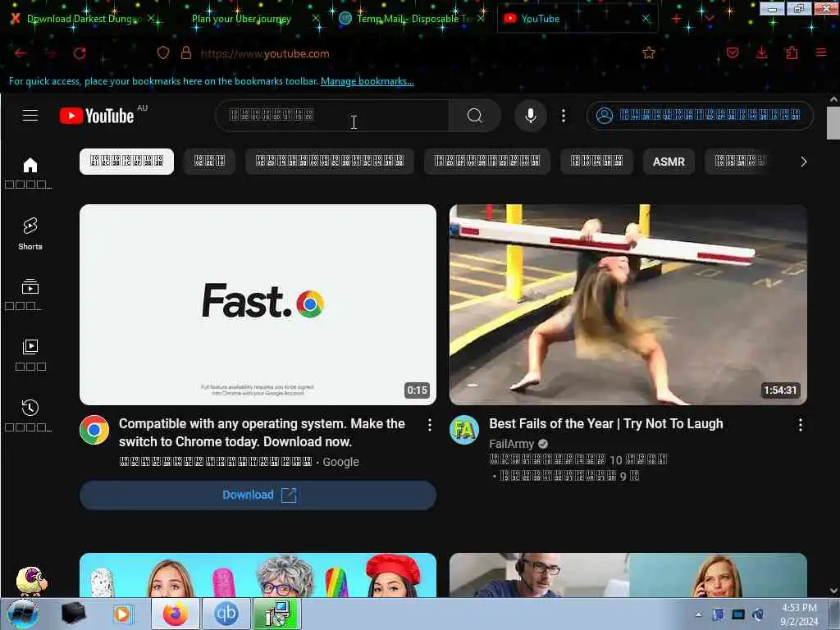The image size is (840, 630).
Task: Click the Google advertiser name
Action: [x=340, y=462]
